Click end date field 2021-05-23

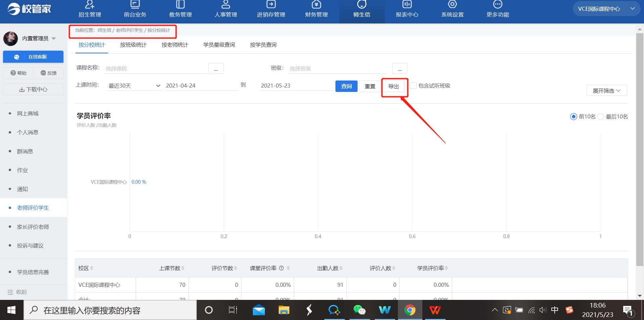click(x=296, y=86)
